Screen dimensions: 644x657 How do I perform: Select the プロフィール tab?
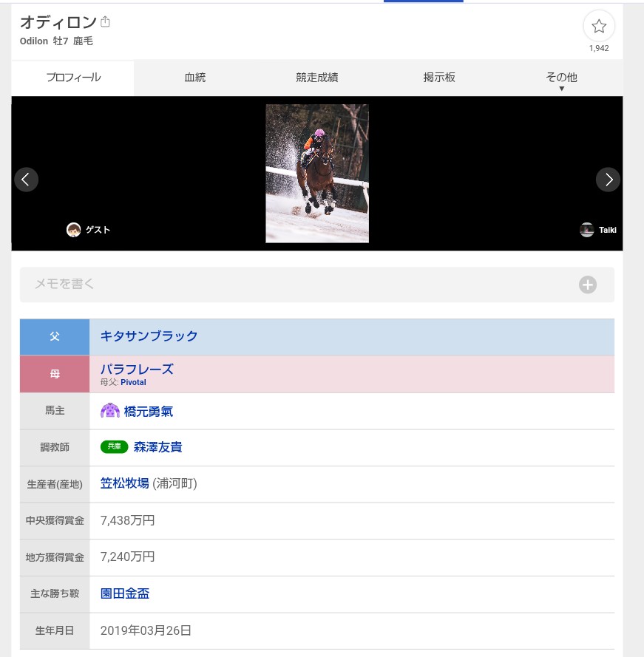(x=73, y=78)
